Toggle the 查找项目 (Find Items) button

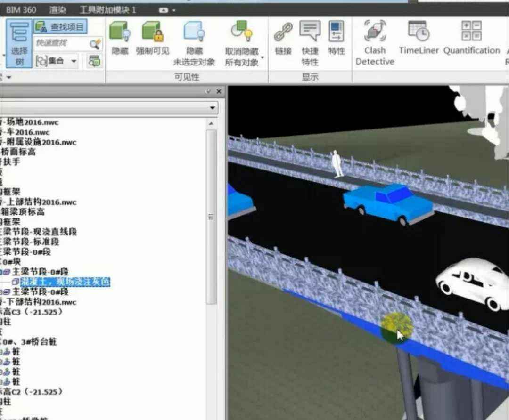pyautogui.click(x=61, y=26)
